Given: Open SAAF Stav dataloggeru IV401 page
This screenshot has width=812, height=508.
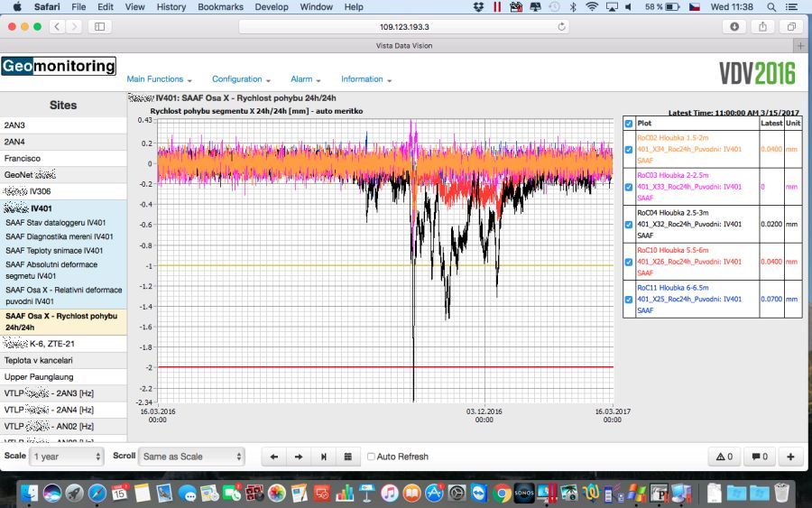Looking at the screenshot, I should tap(55, 223).
